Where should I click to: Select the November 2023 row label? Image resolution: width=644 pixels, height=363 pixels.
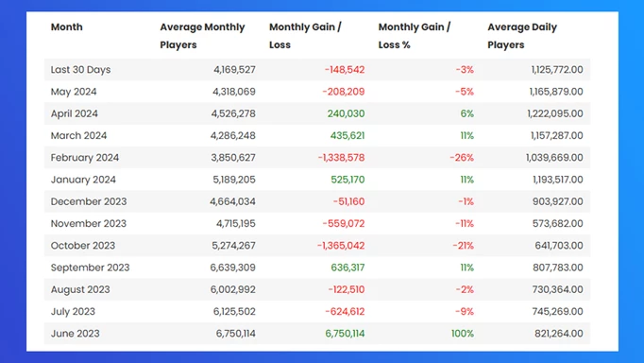(x=89, y=224)
